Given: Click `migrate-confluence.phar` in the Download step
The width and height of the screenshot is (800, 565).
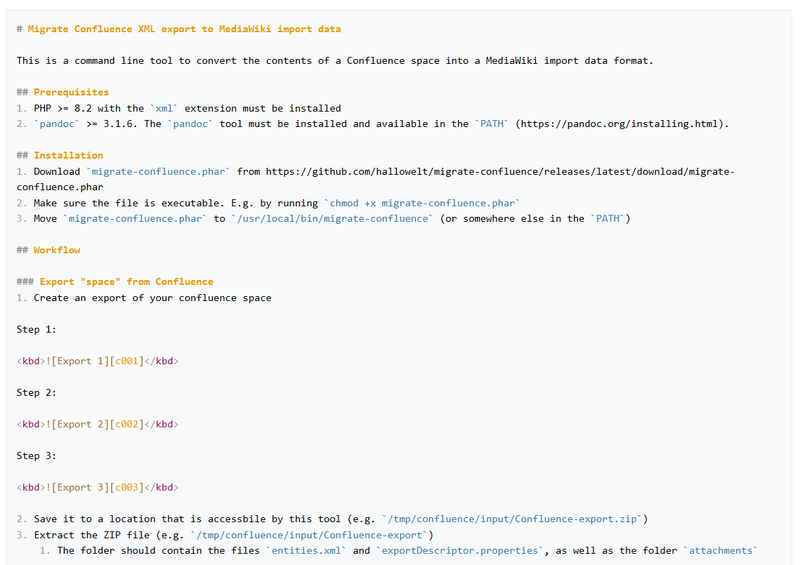Looking at the screenshot, I should click(x=158, y=171).
